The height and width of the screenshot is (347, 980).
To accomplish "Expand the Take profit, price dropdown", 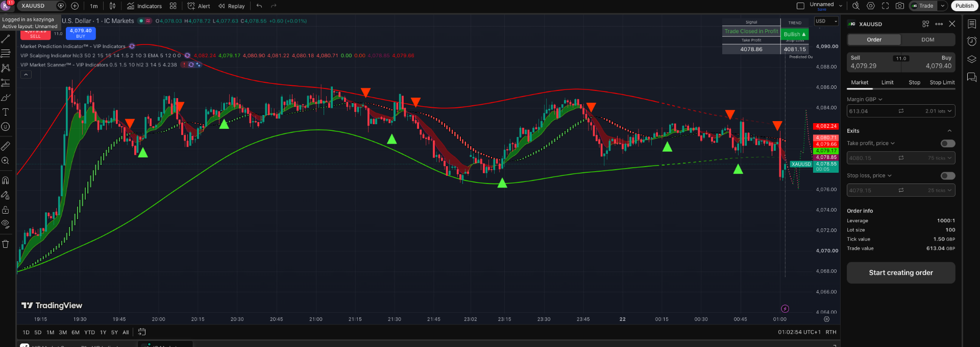I will coord(871,144).
